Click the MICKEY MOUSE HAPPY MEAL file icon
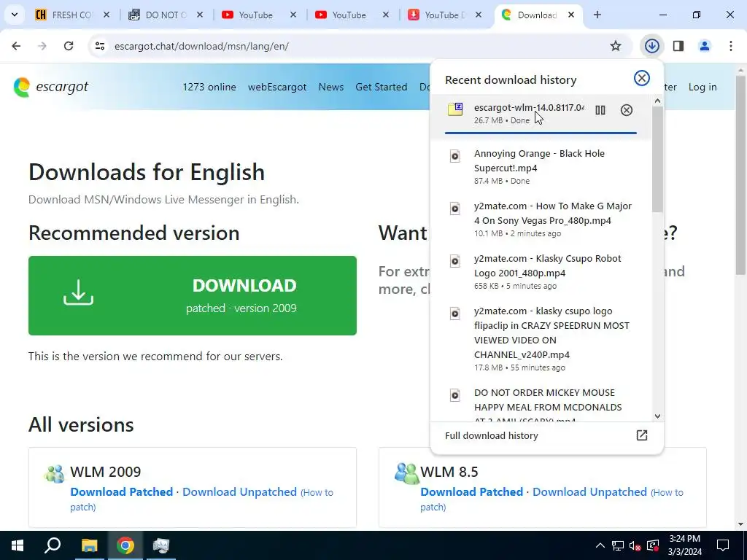The height and width of the screenshot is (560, 747). pos(455,394)
